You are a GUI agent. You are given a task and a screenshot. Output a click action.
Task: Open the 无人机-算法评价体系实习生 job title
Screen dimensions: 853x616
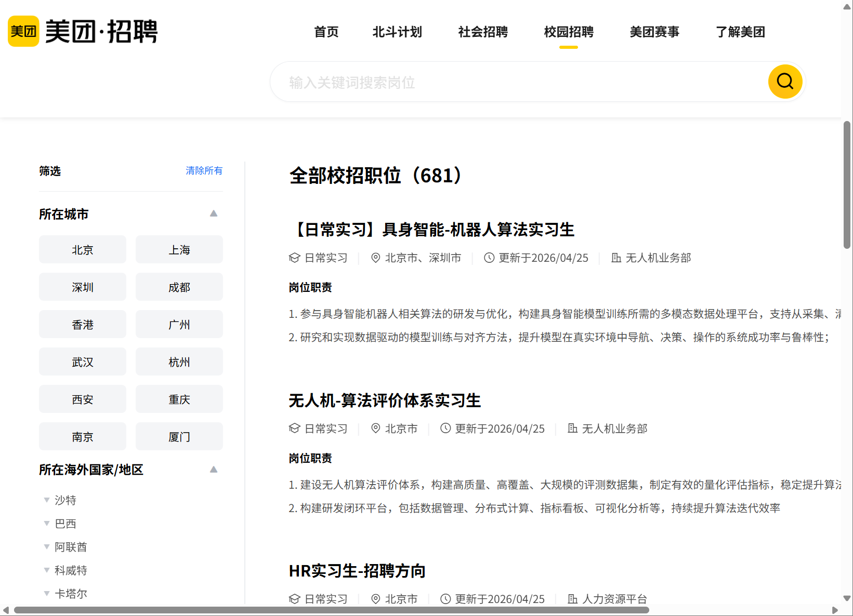tap(385, 400)
